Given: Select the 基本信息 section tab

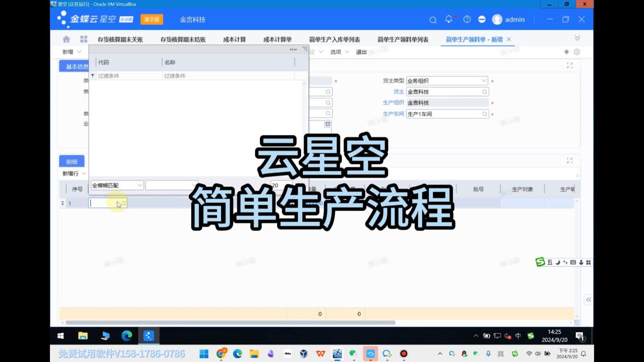Looking at the screenshot, I should 74,66.
